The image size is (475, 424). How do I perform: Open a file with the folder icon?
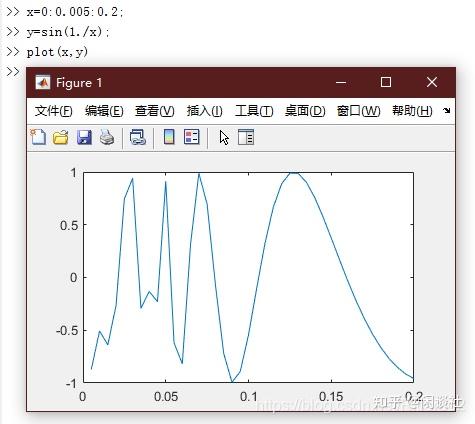pos(61,137)
